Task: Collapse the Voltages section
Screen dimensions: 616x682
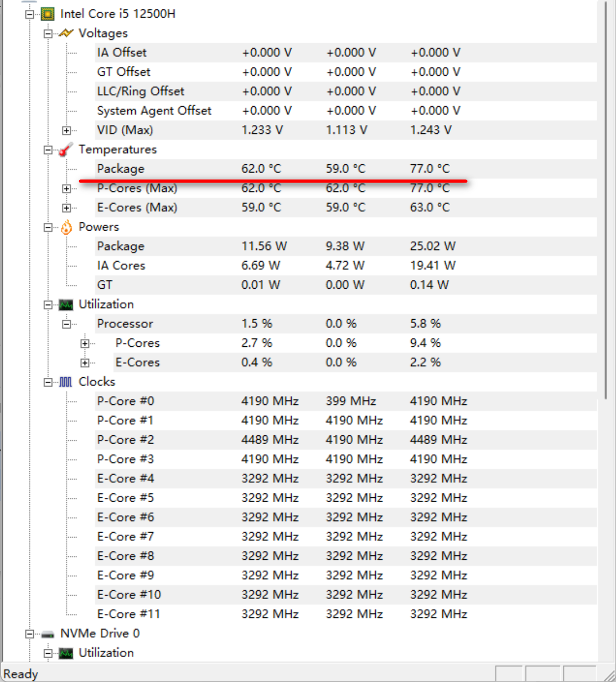Action: tap(48, 34)
